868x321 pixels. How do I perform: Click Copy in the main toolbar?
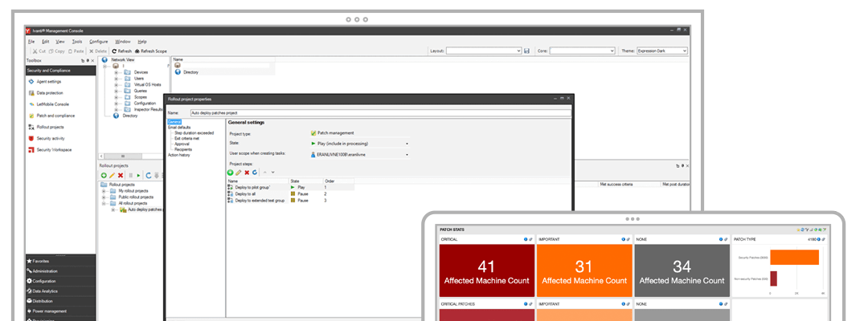click(57, 51)
